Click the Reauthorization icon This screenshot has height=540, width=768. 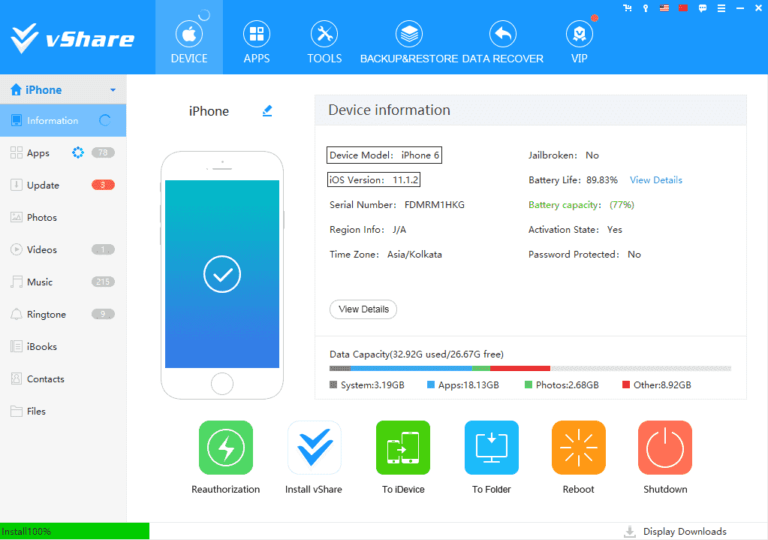click(x=226, y=447)
